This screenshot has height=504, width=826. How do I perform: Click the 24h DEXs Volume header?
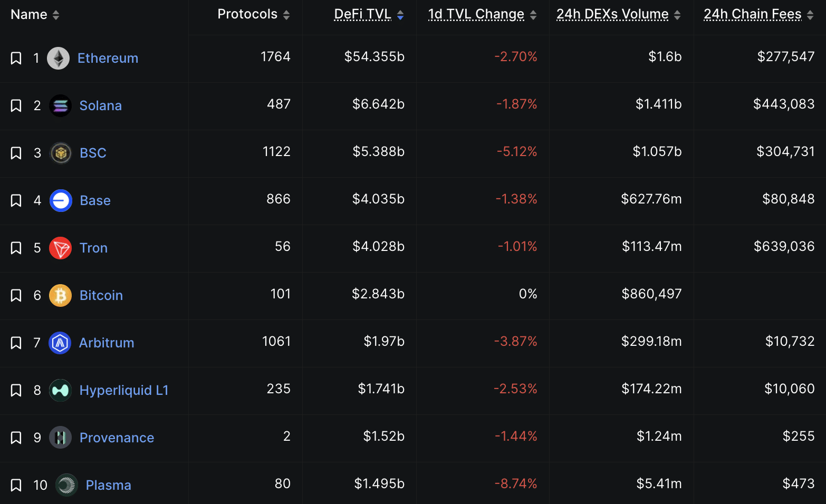coord(612,14)
